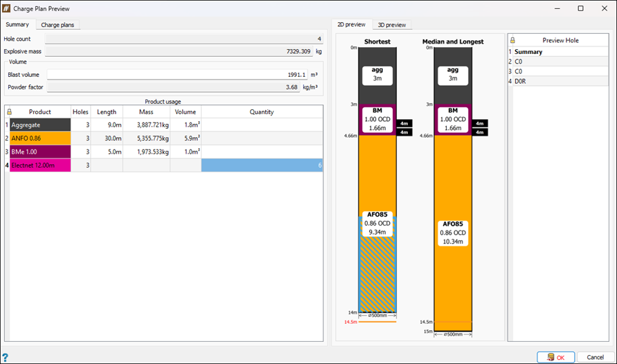
Task: Click the Cancel button
Action: pos(595,357)
